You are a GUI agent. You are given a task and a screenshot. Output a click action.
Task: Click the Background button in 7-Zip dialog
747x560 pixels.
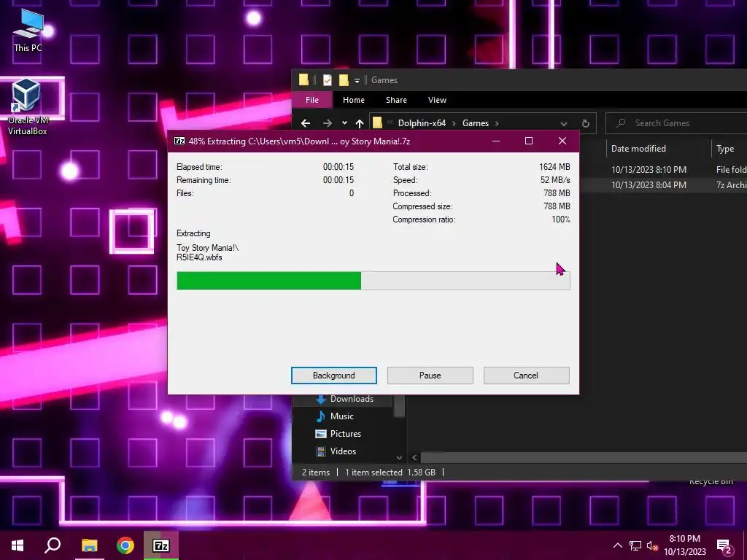coord(333,376)
